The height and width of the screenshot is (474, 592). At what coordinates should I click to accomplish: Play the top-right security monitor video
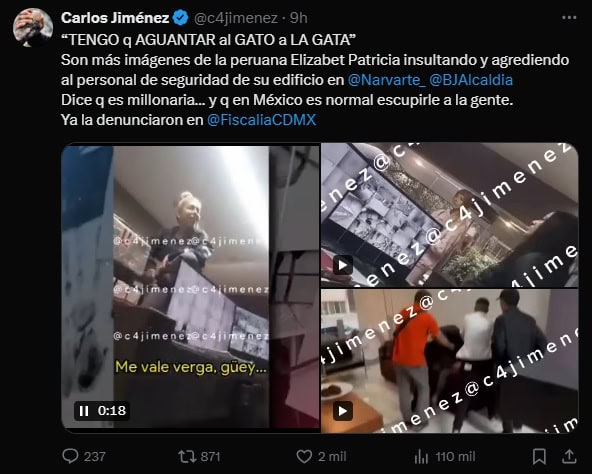coord(342,265)
